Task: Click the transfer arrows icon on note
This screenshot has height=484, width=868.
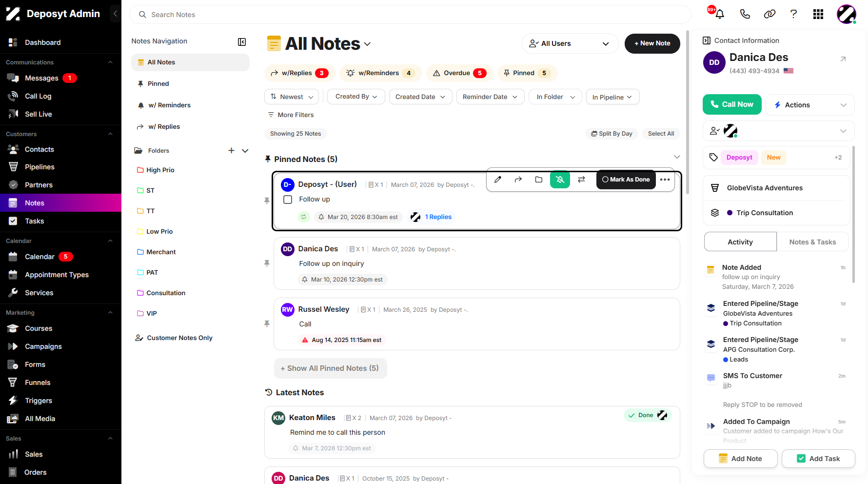Action: (581, 180)
